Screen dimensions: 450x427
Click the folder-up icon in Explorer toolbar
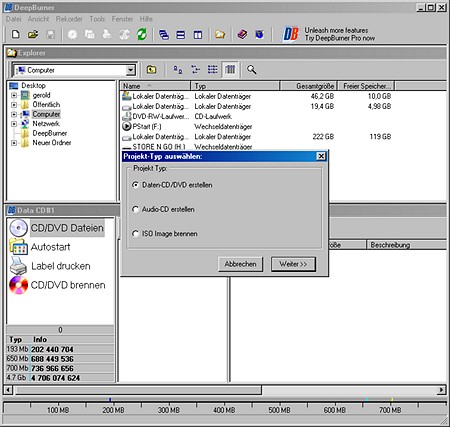[152, 69]
